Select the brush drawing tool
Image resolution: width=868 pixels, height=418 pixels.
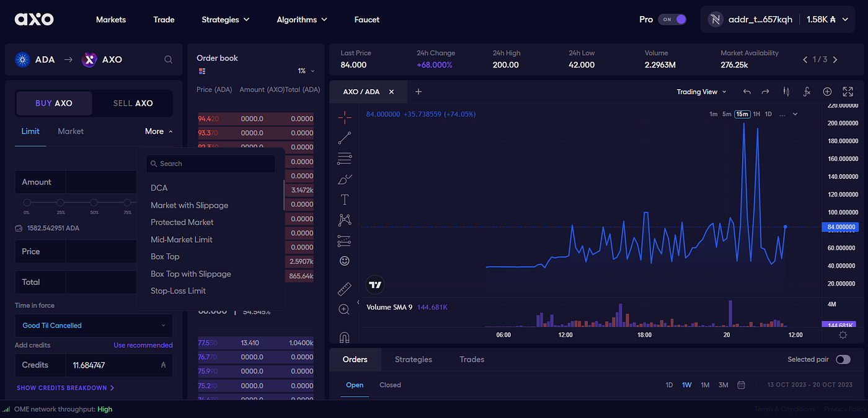coord(345,180)
